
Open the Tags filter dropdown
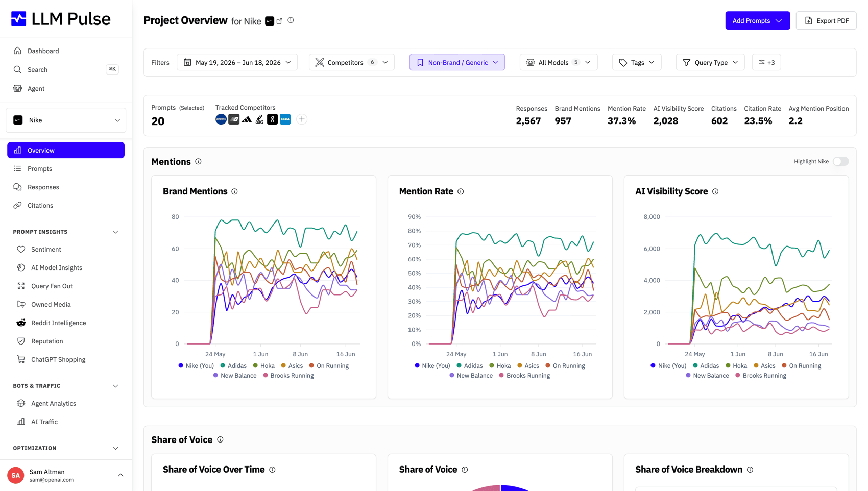point(637,62)
